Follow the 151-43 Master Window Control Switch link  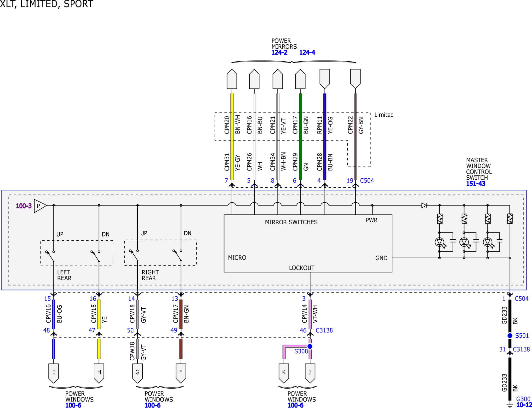tap(476, 183)
